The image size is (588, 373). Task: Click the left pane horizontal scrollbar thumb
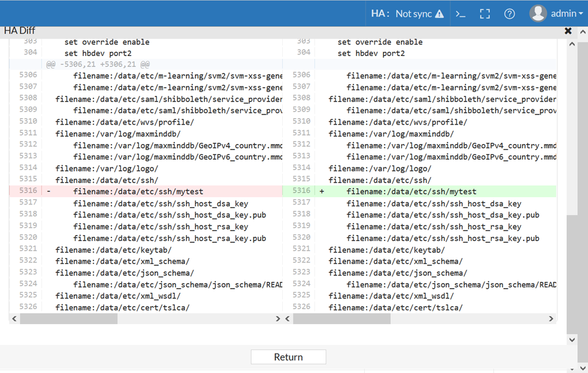click(76, 319)
